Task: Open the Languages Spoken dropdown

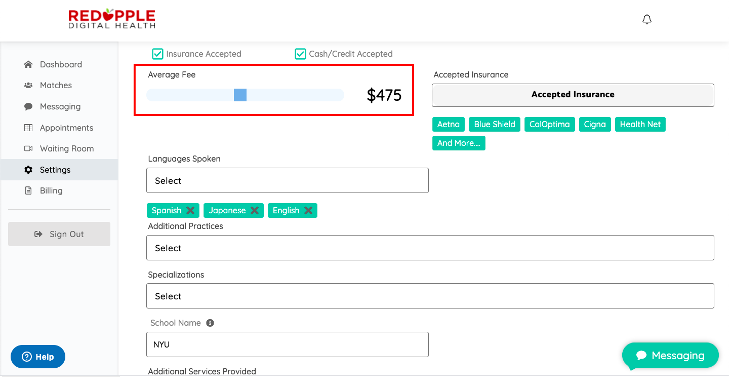Action: (287, 180)
